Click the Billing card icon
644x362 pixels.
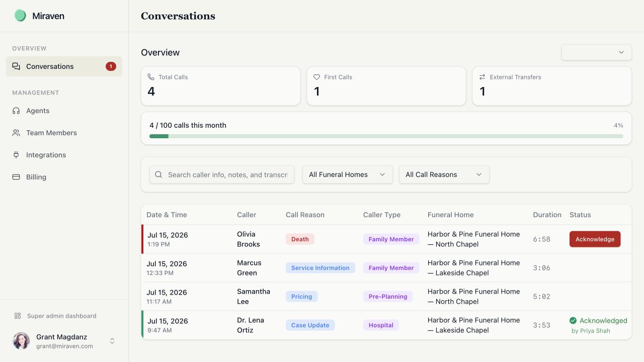[16, 177]
